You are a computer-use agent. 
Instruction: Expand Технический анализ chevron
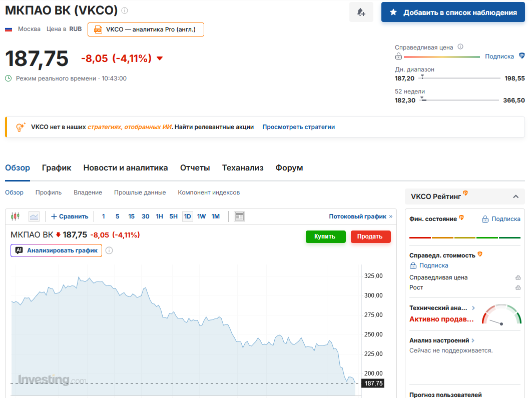[473, 308]
